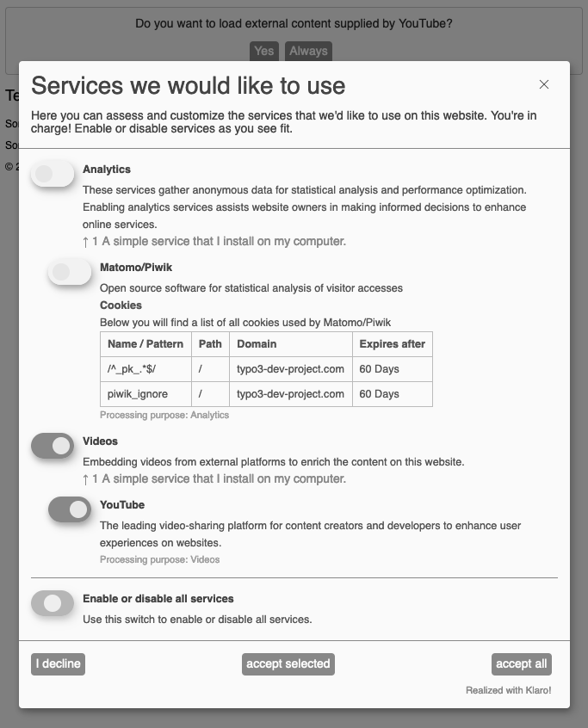588x728 pixels.
Task: Click the 'YouTube' service title
Action: pyautogui.click(x=122, y=505)
